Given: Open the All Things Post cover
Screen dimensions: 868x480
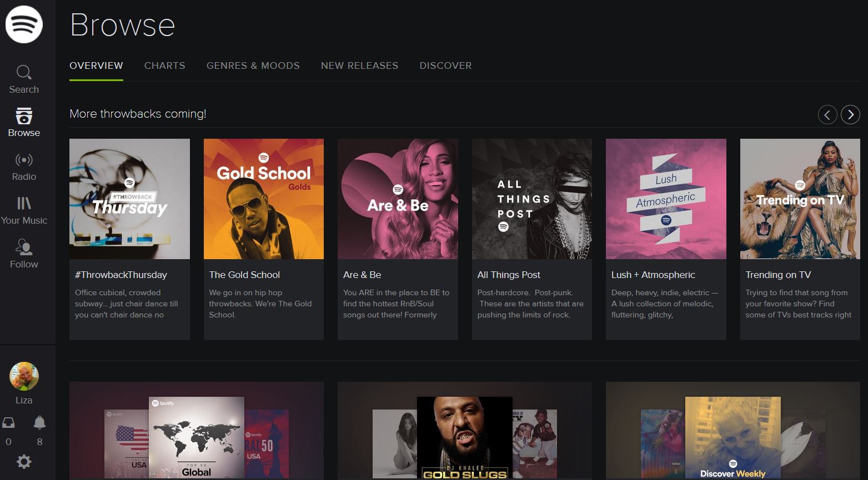Looking at the screenshot, I should click(x=532, y=199).
